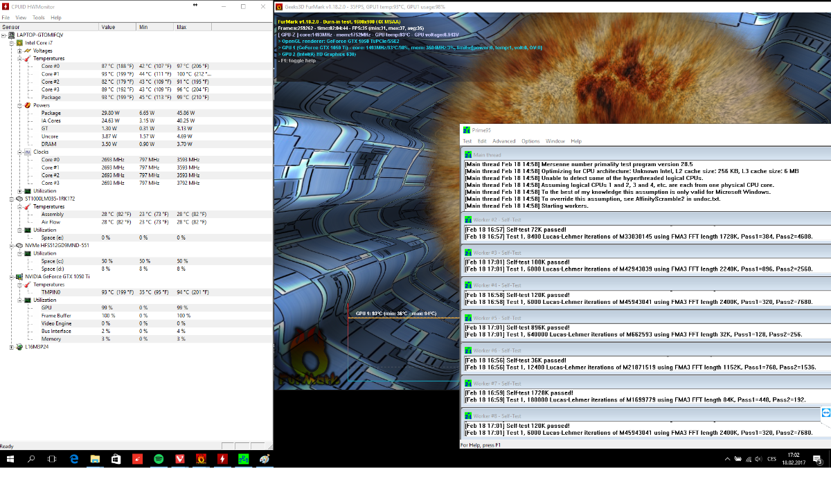
Task: Open Prime95 Advanced menu
Action: (503, 141)
